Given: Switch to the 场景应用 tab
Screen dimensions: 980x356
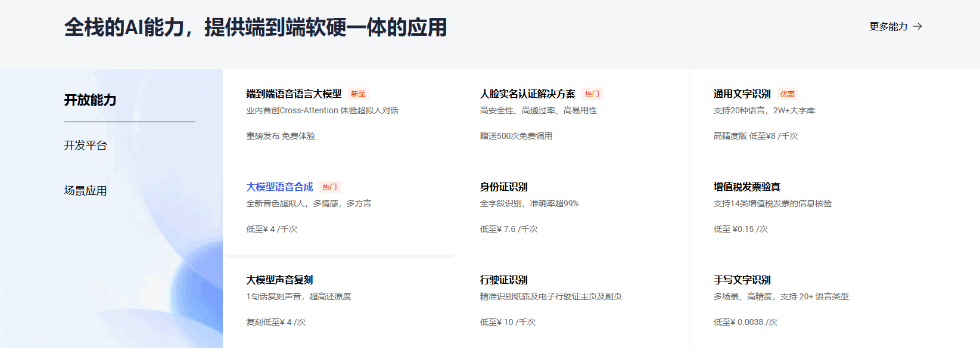Looking at the screenshot, I should pos(86,191).
